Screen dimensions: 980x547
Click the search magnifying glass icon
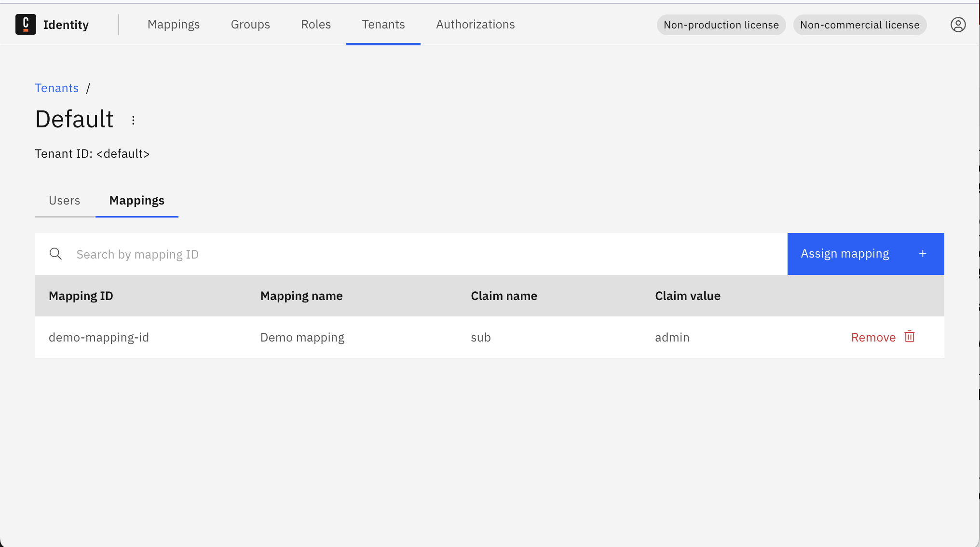pos(55,254)
